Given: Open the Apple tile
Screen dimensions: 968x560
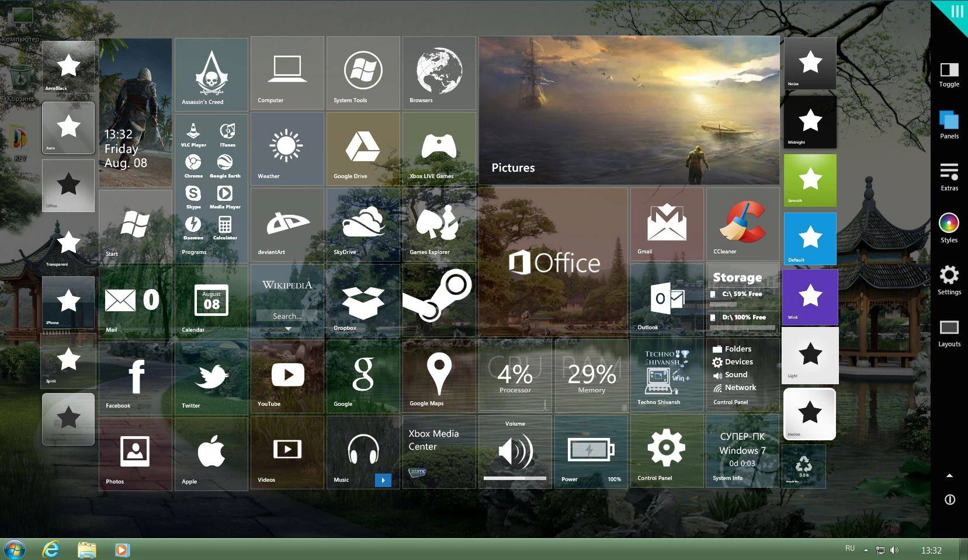Looking at the screenshot, I should 211,454.
